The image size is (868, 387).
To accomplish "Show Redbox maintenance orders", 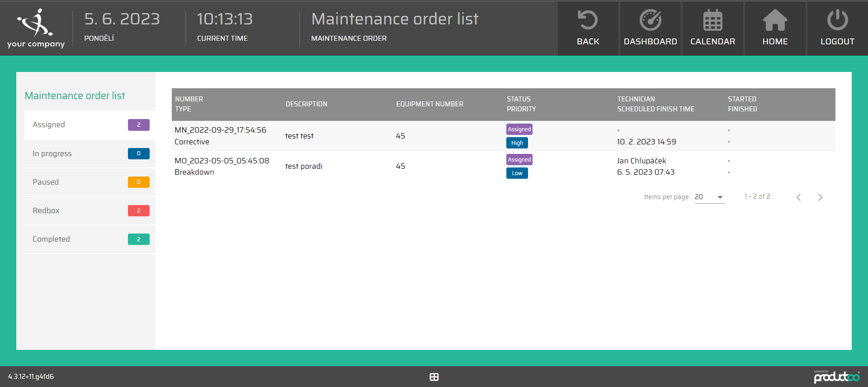I will pos(90,211).
